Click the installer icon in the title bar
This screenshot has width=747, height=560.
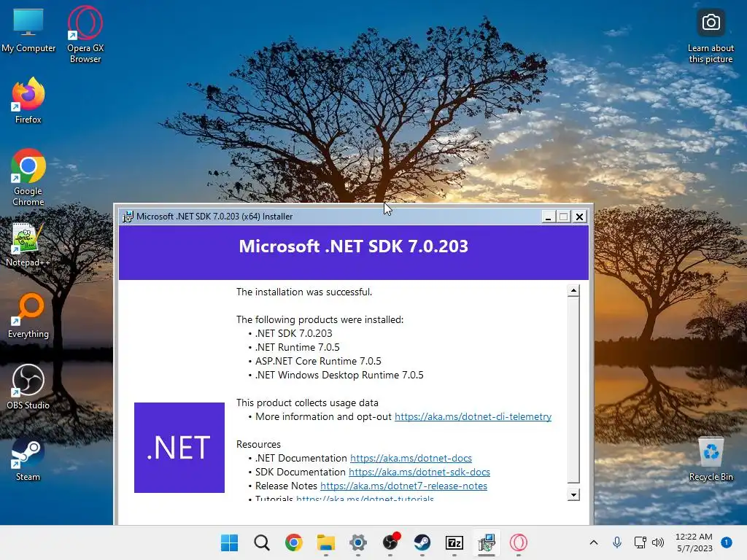click(128, 217)
